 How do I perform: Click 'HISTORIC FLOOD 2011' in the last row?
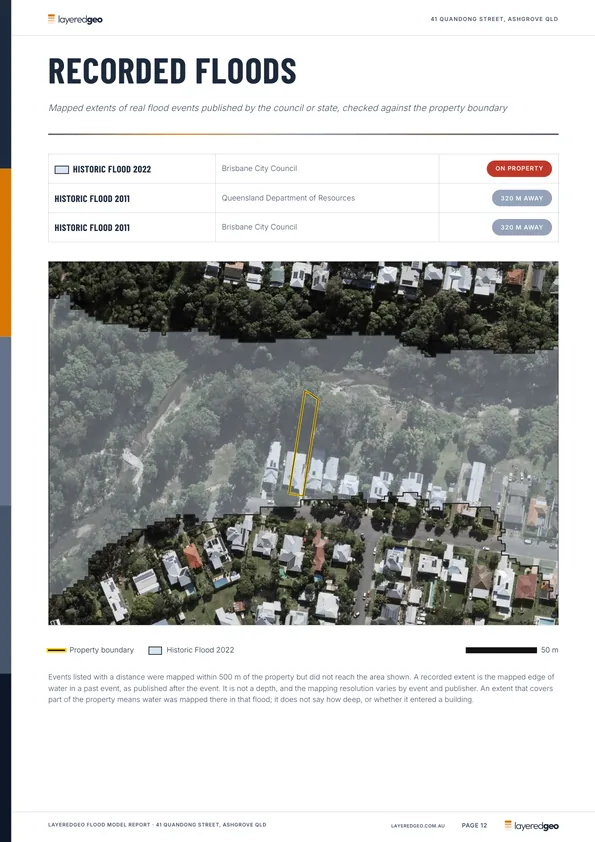click(x=92, y=228)
